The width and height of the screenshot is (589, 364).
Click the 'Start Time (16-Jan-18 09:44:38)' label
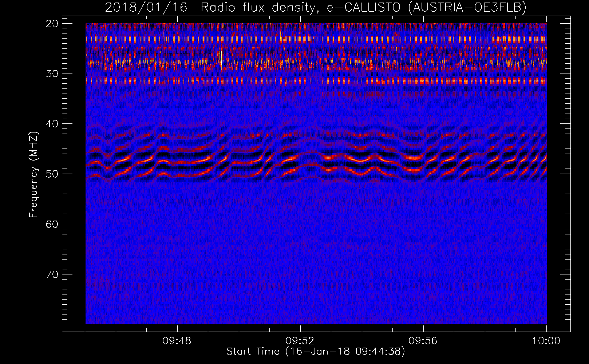click(316, 352)
